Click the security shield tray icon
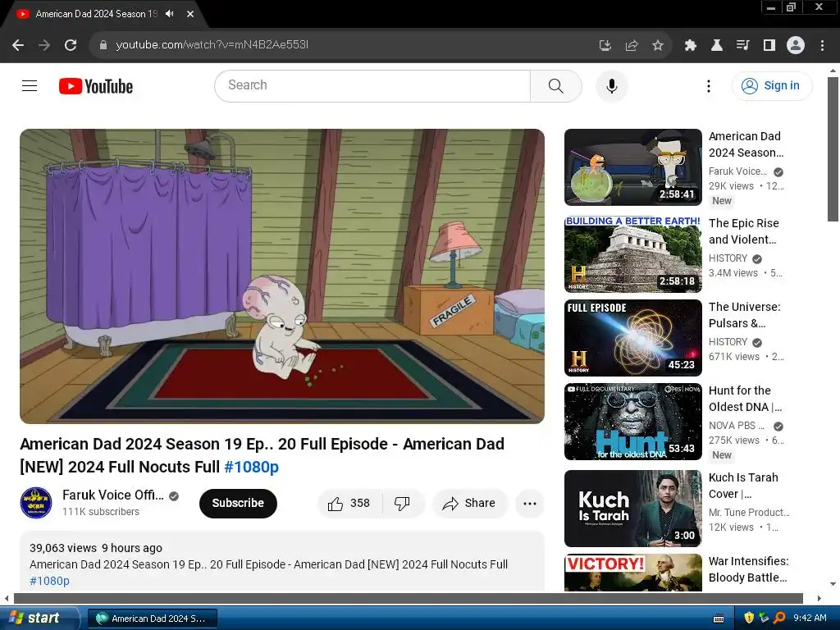Screen dimensions: 840x630 click(749, 618)
